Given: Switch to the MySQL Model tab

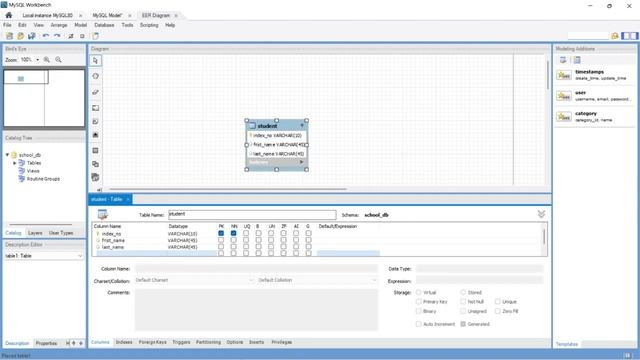Looking at the screenshot, I should (x=107, y=16).
